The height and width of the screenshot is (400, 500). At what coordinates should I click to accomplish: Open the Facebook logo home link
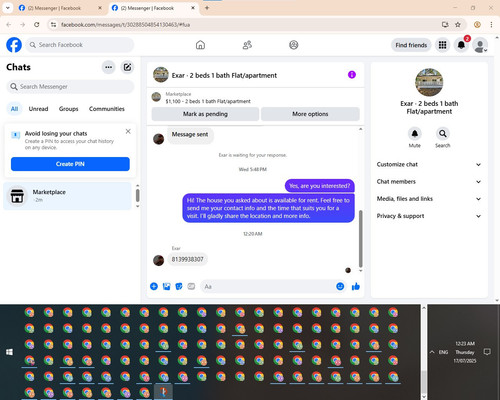tap(14, 45)
